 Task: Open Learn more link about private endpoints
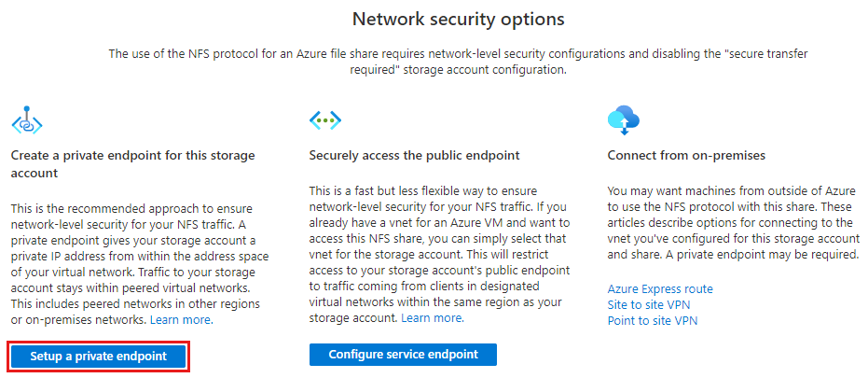pos(181,320)
